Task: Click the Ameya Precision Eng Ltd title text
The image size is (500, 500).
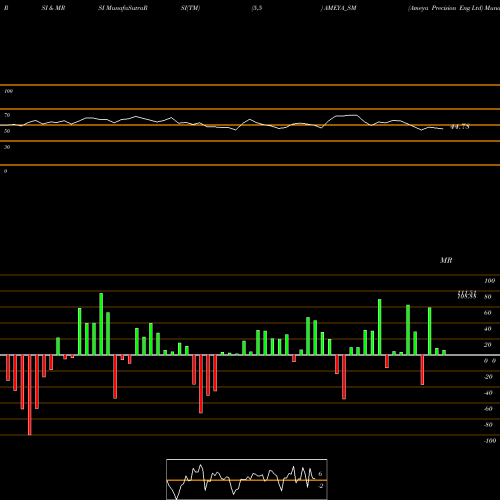Action: tap(446, 8)
